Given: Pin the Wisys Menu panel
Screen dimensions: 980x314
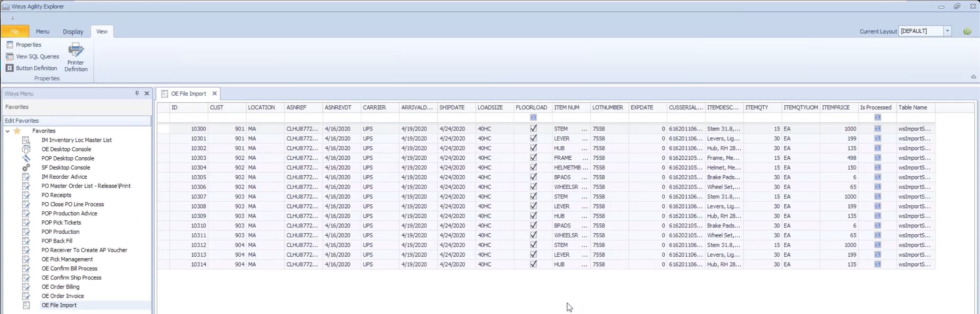Looking at the screenshot, I should [137, 93].
